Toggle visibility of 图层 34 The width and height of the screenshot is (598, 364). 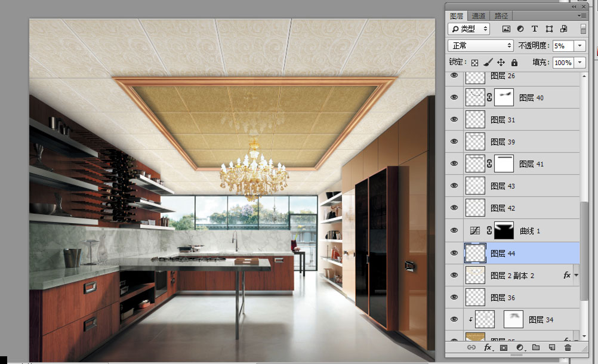point(454,319)
